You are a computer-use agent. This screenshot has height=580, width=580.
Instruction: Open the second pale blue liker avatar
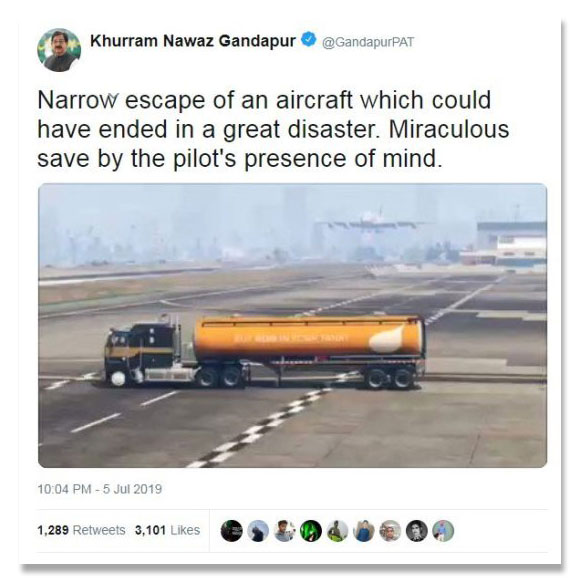(258, 531)
